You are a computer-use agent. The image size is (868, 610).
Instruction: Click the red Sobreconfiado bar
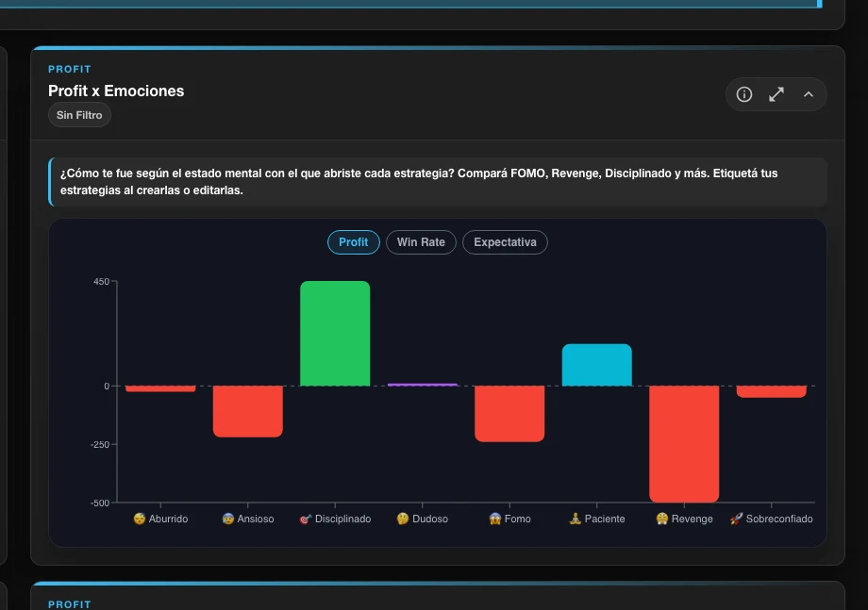(771, 391)
